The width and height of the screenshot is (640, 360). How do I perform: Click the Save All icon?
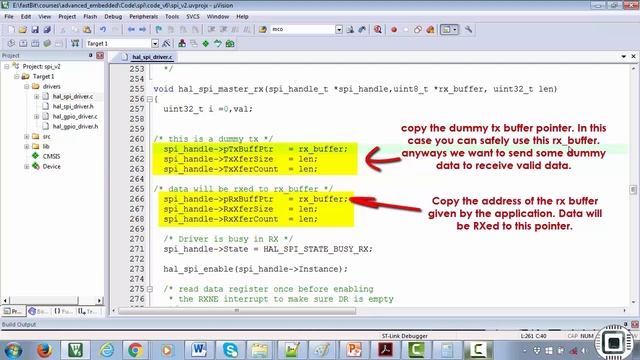[x=47, y=29]
